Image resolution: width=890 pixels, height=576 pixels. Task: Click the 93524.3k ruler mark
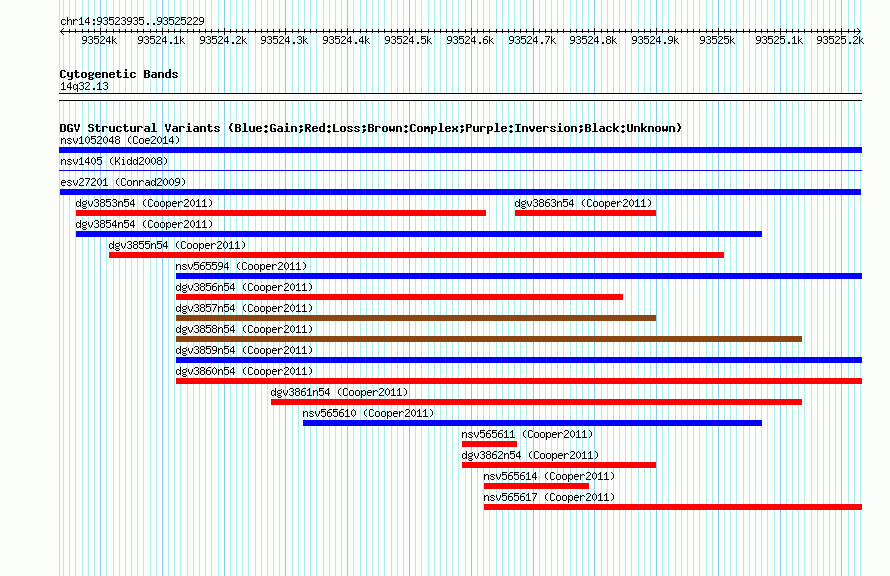(x=284, y=40)
